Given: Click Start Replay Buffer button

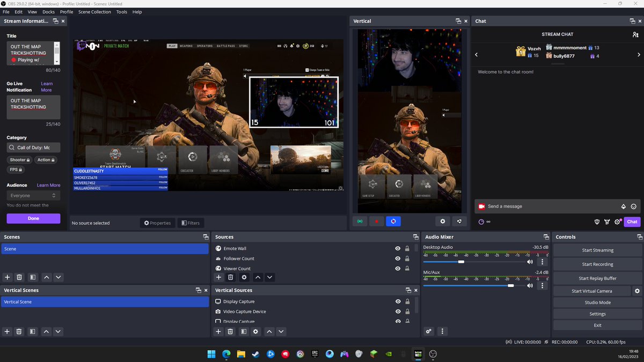Looking at the screenshot, I should point(597,278).
